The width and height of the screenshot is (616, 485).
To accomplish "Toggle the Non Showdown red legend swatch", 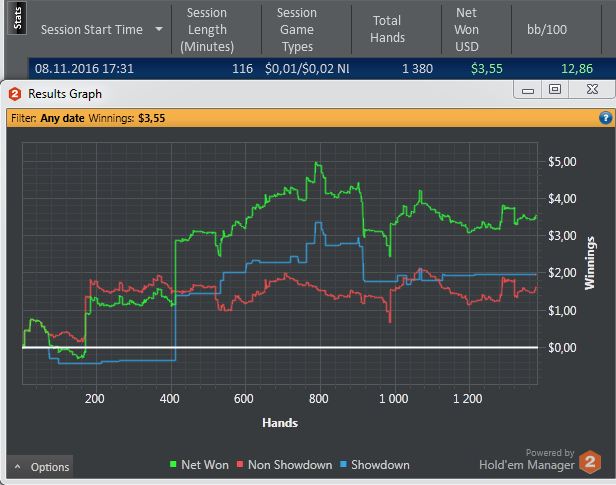I will (x=240, y=464).
